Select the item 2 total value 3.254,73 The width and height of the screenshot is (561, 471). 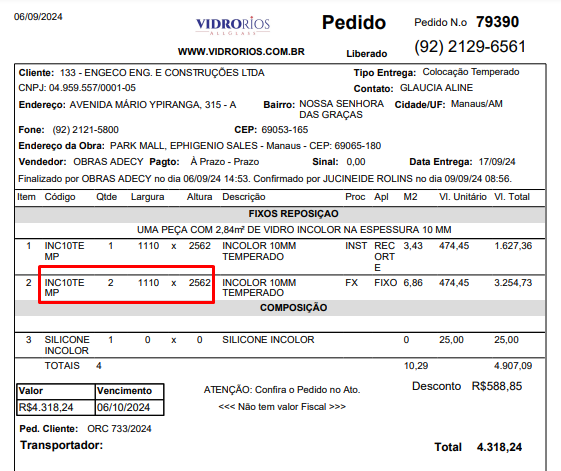513,283
